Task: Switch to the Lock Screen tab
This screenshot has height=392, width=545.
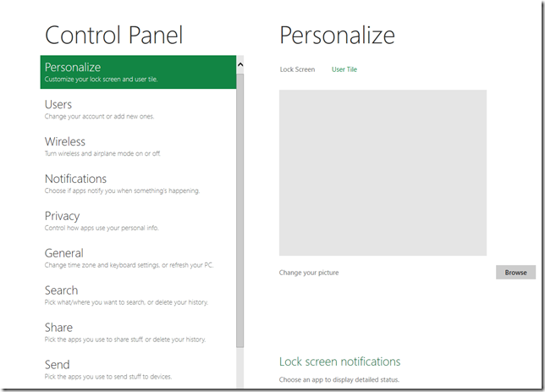Action: (297, 69)
